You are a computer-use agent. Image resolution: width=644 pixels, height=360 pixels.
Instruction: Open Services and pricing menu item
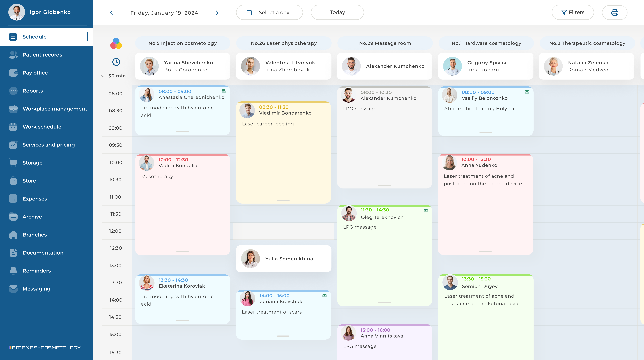pos(49,145)
